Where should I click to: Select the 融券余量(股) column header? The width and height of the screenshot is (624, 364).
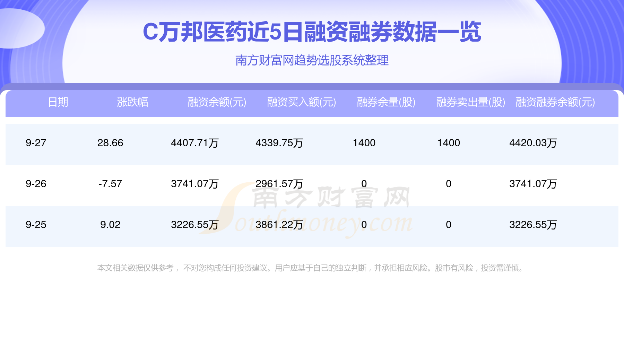click(x=386, y=102)
